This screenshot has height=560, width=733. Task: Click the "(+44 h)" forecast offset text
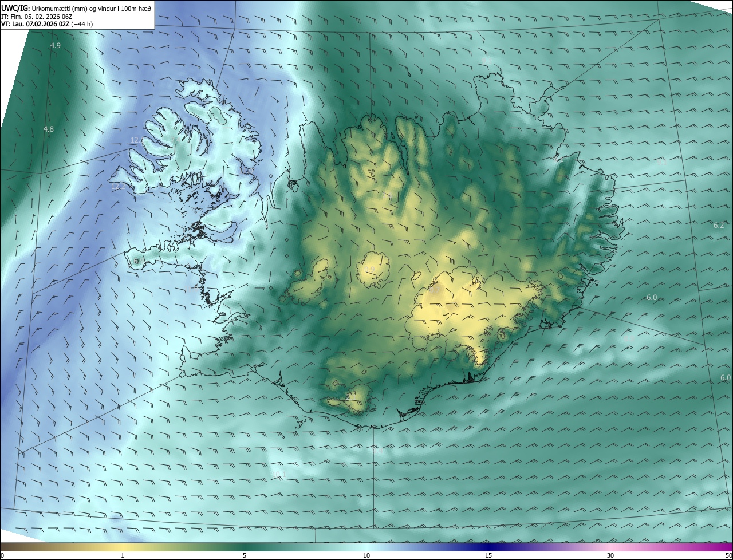pyautogui.click(x=82, y=24)
